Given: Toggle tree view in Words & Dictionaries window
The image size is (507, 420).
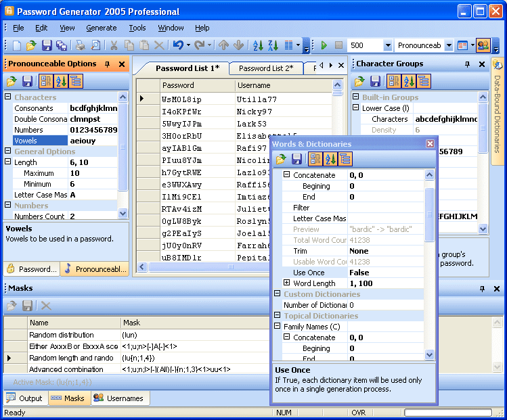Looking at the screenshot, I should coord(345,159).
